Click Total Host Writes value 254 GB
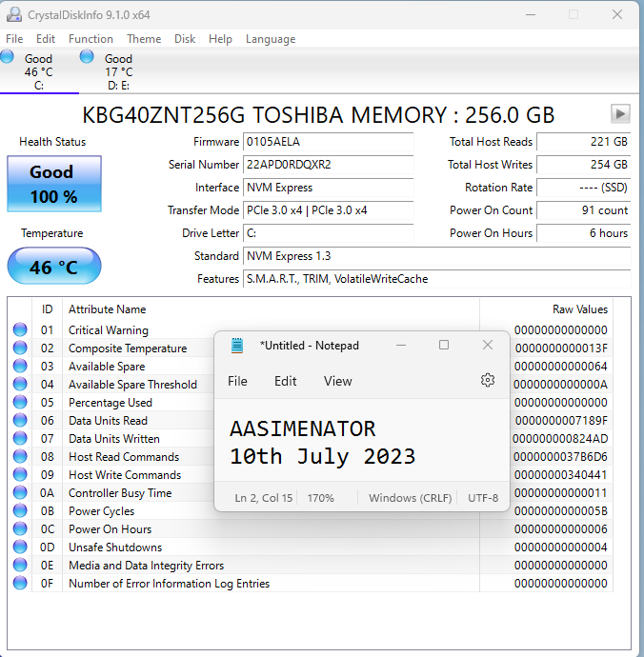Image resolution: width=644 pixels, height=657 pixels. (584, 165)
